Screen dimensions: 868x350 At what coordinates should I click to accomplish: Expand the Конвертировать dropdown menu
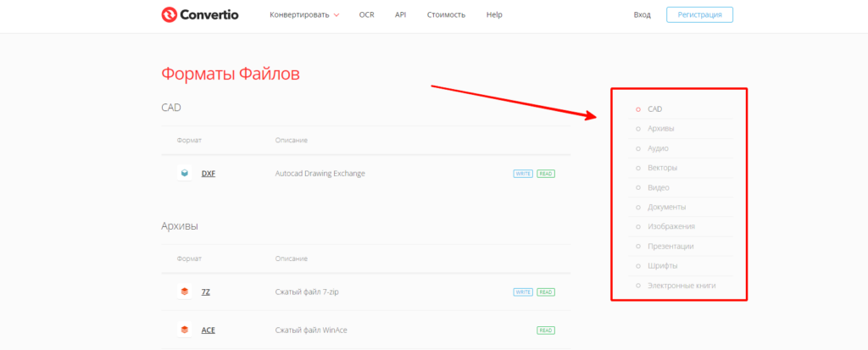tap(304, 15)
